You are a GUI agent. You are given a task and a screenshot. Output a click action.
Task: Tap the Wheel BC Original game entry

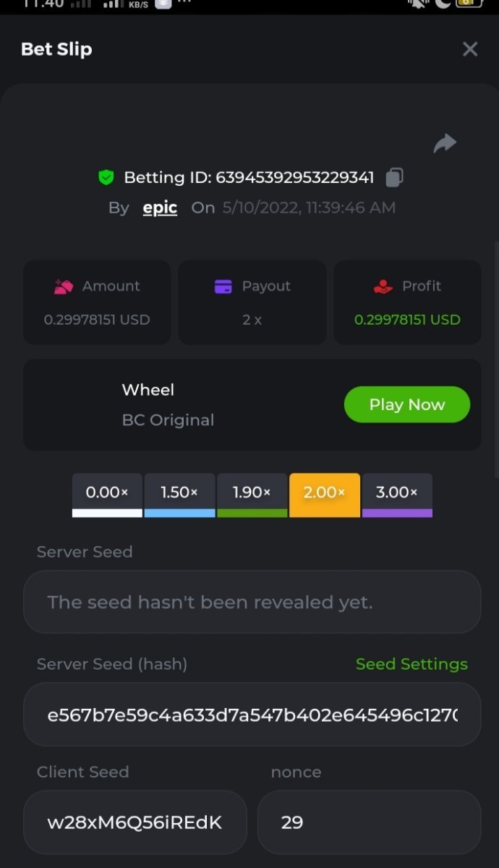(x=168, y=405)
